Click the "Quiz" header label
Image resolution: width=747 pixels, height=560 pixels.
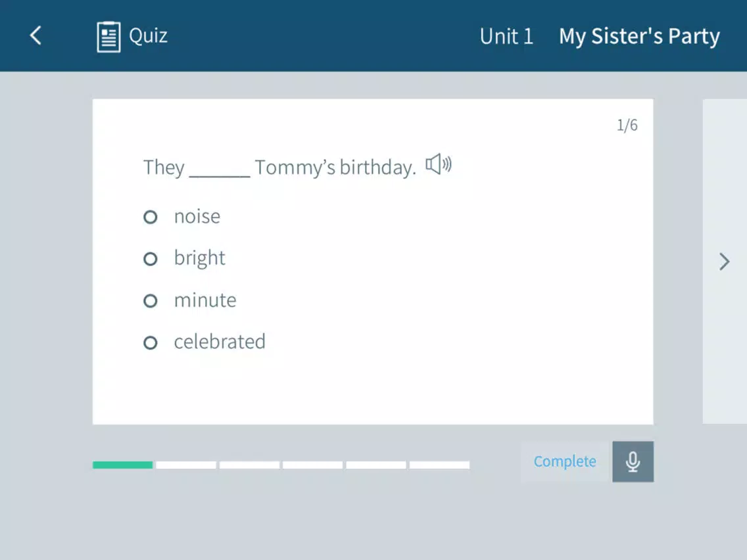click(148, 36)
